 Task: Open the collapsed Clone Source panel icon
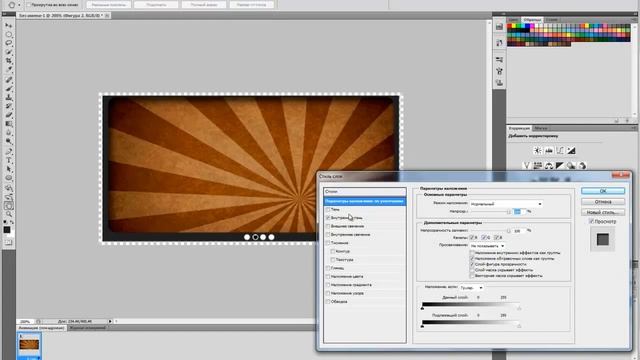click(x=499, y=83)
